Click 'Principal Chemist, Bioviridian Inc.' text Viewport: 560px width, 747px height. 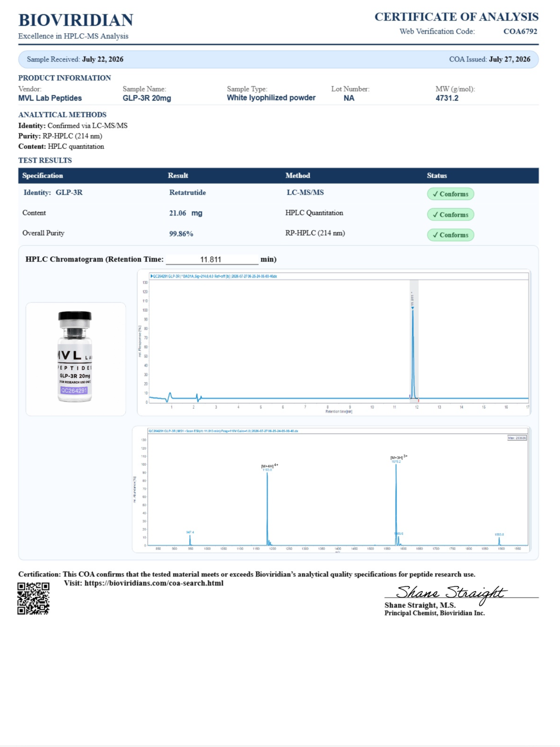[435, 613]
